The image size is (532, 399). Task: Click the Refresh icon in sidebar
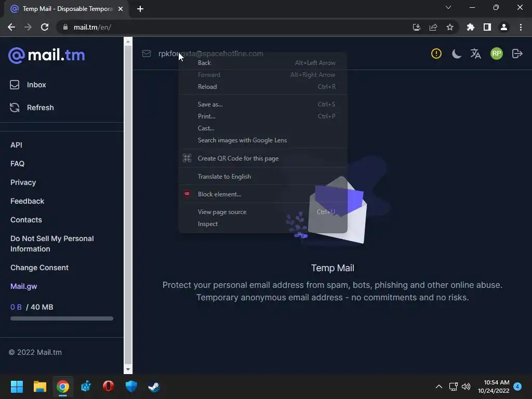pos(15,108)
